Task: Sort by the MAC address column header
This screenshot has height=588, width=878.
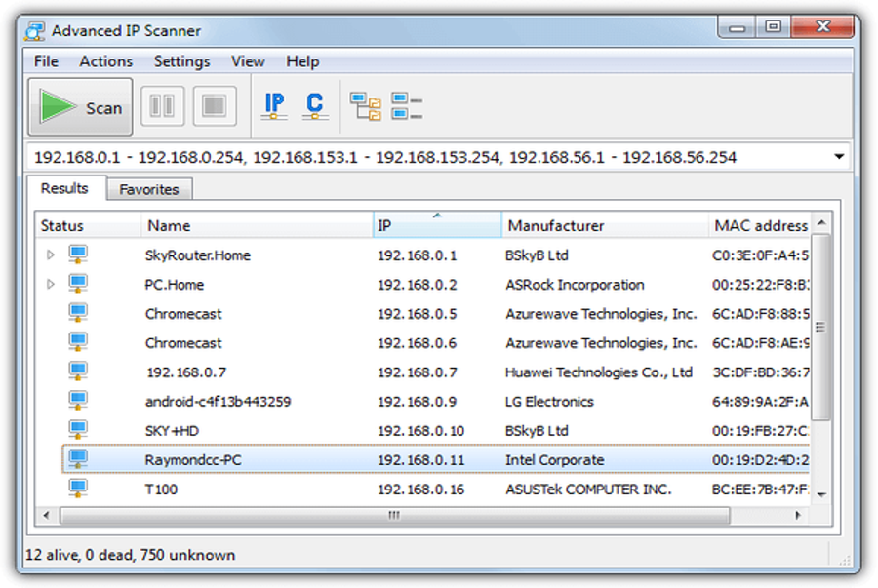Action: click(759, 225)
